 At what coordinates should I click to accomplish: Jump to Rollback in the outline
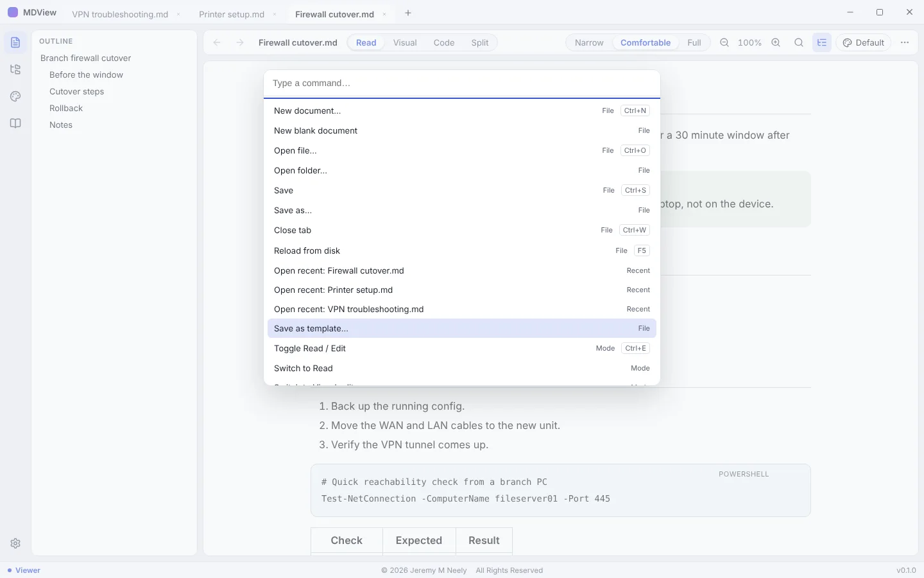click(x=66, y=108)
